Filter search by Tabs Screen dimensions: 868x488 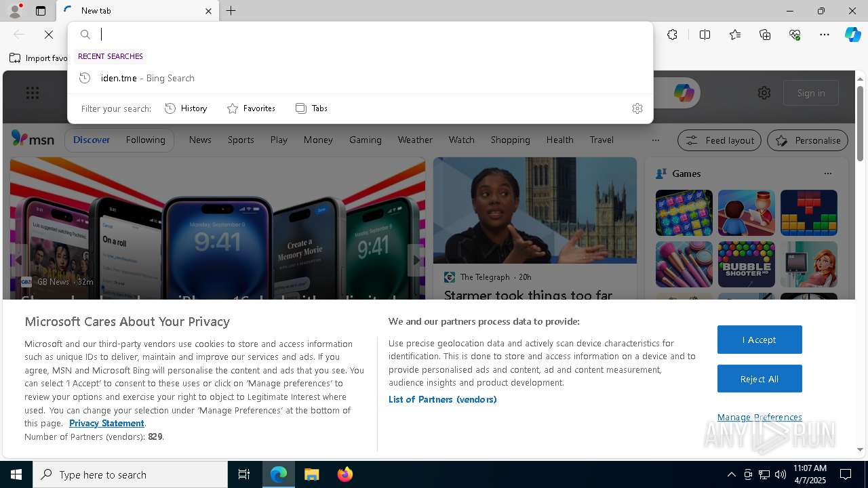(x=312, y=108)
